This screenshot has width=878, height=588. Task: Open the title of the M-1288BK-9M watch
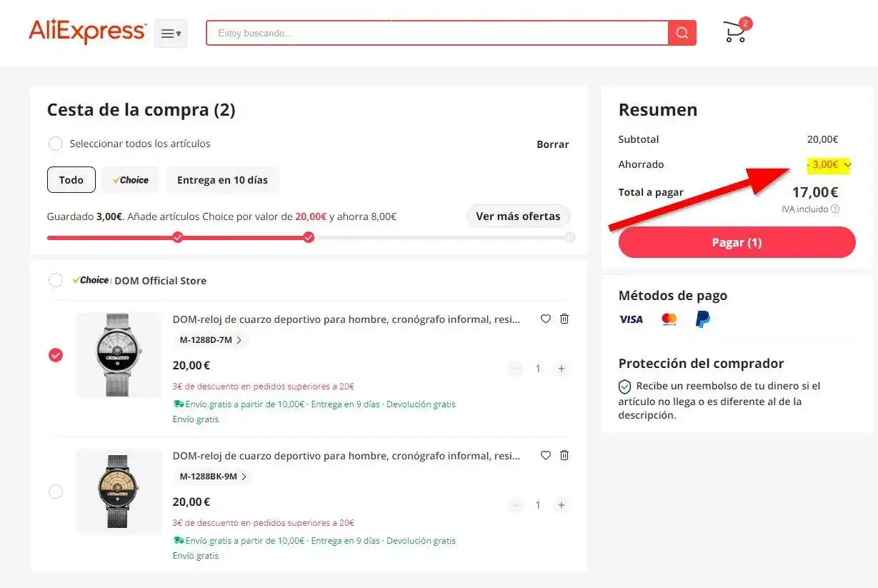tap(346, 456)
